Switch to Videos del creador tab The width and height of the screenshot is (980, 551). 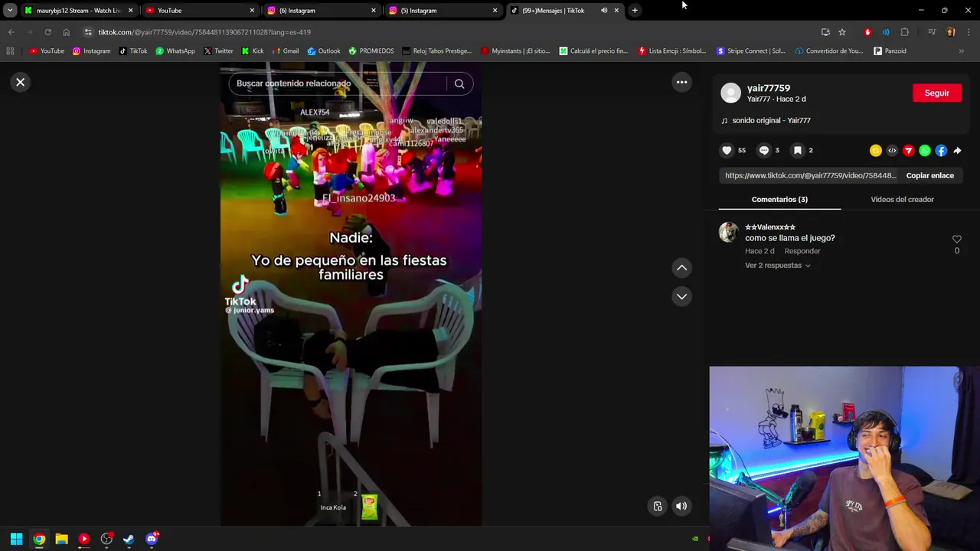point(902,199)
